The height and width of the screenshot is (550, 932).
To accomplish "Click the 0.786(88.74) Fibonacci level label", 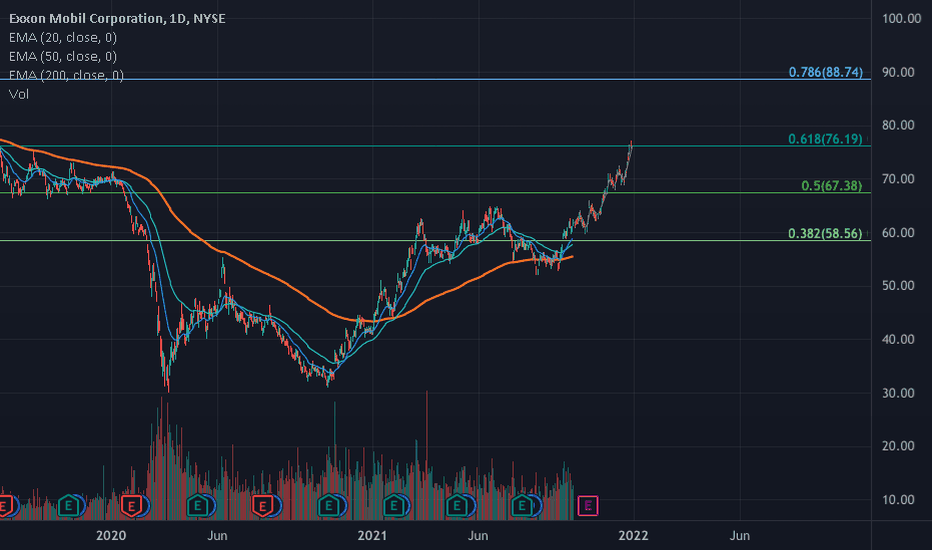I will 825,72.
